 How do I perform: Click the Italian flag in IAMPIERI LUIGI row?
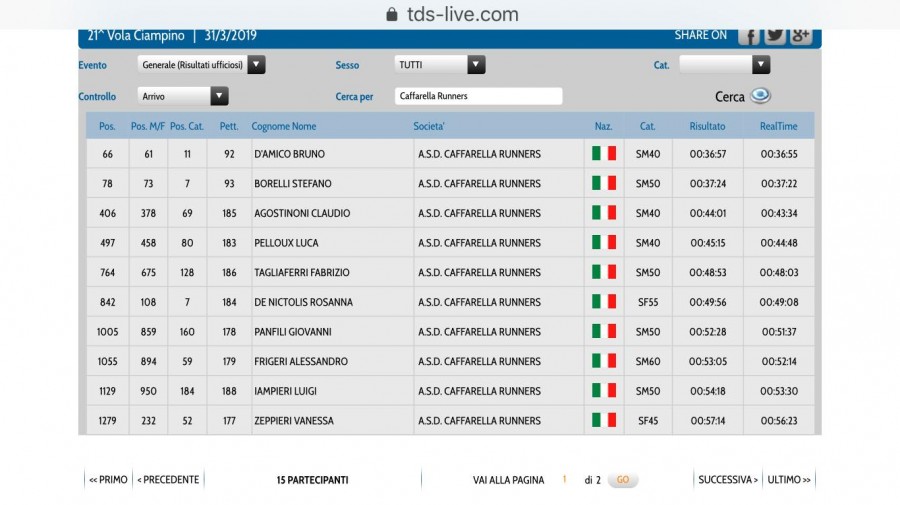pyautogui.click(x=604, y=391)
